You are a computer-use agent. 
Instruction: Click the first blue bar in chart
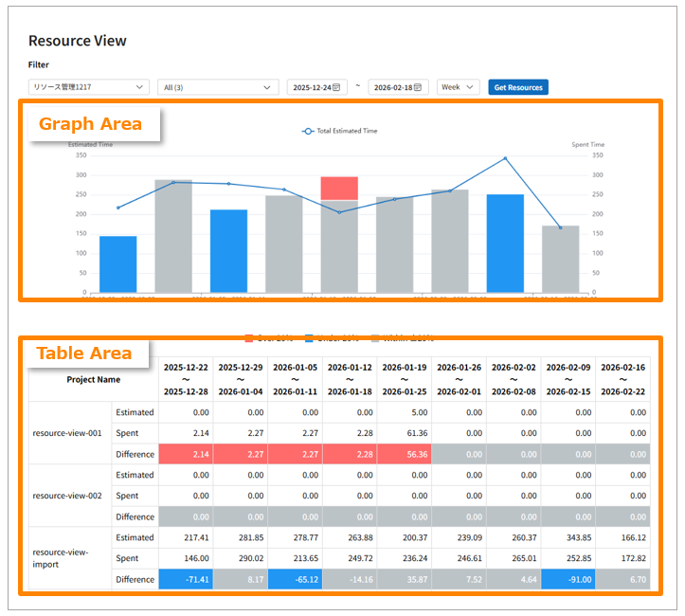coord(118,263)
